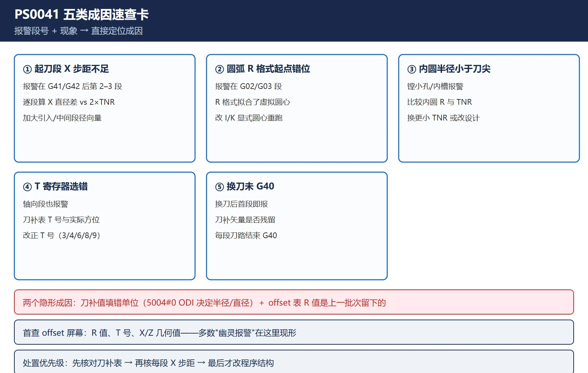
Task: Select the line "镗小孔/内槽报警"
Action: pos(435,86)
